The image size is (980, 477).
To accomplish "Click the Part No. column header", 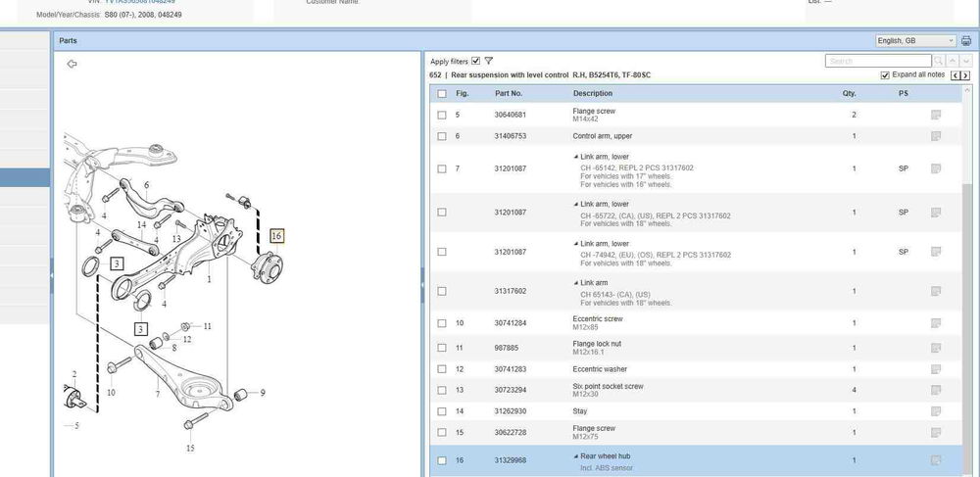I will [509, 94].
